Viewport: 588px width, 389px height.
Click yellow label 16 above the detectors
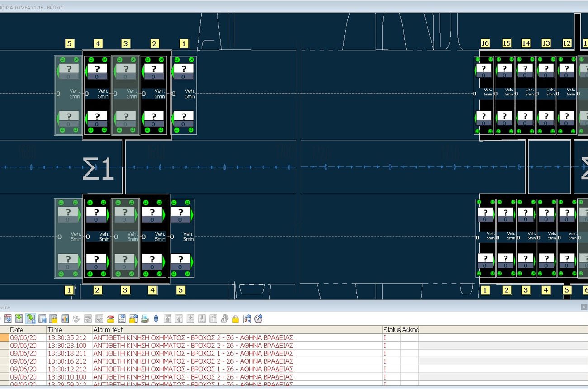485,43
